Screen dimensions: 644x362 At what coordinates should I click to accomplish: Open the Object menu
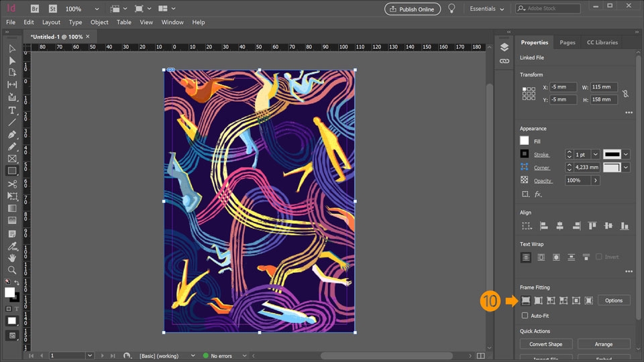[x=99, y=22]
